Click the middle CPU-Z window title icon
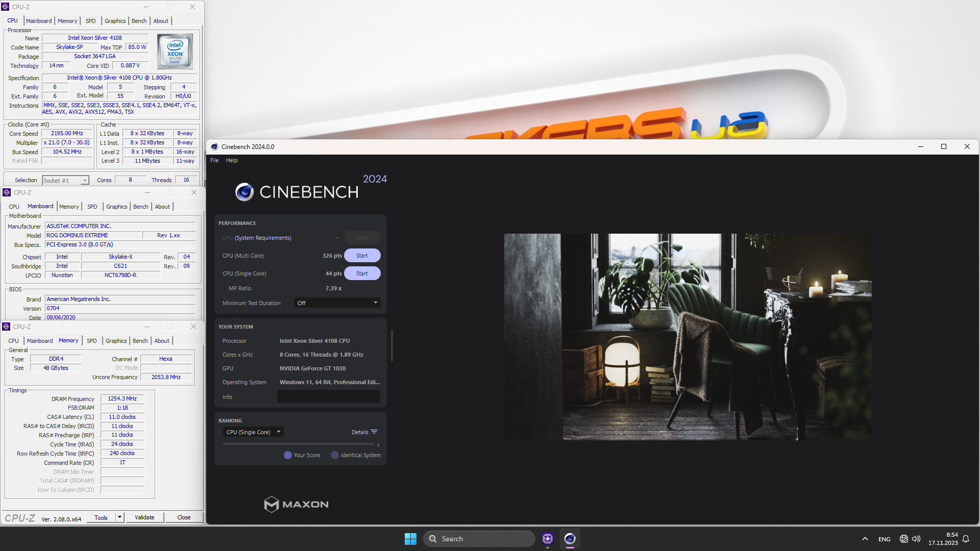This screenshot has height=551, width=980. pyautogui.click(x=7, y=192)
